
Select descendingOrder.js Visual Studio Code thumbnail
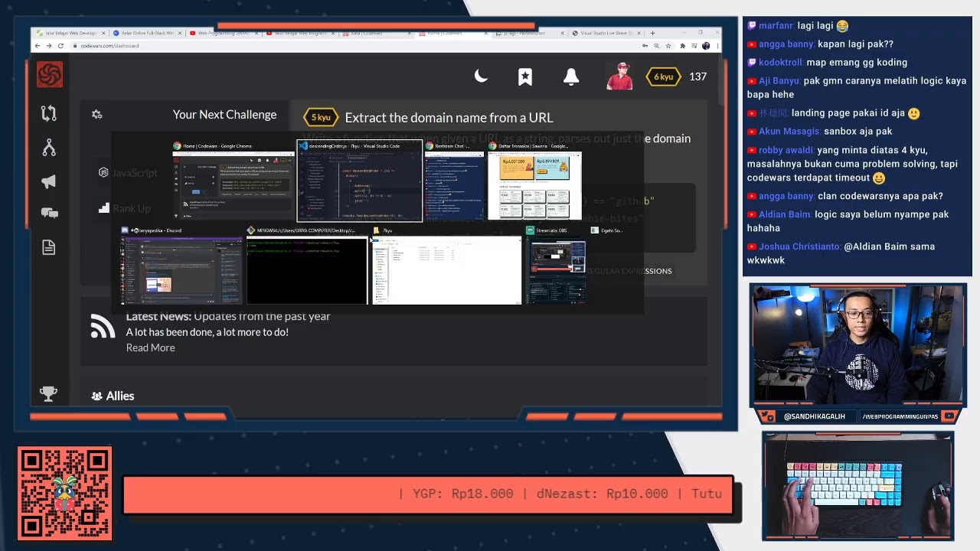click(x=359, y=181)
